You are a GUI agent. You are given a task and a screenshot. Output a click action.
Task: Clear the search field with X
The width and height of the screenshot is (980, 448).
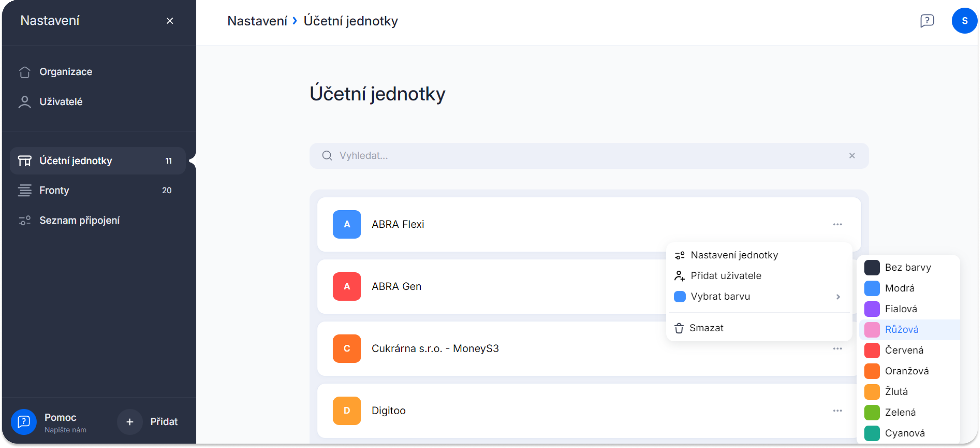[x=852, y=156]
